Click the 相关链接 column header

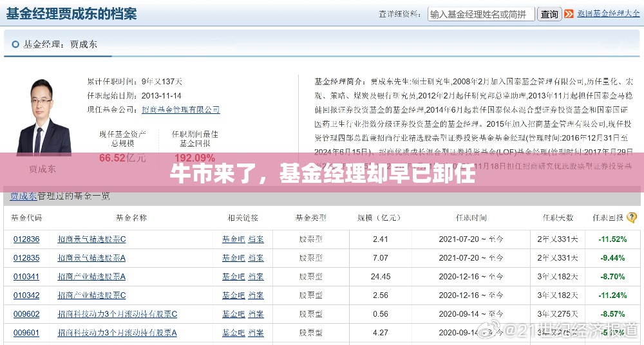click(243, 218)
